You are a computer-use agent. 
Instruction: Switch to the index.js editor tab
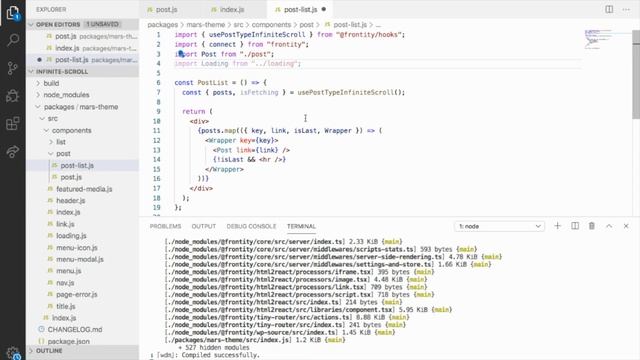point(232,9)
